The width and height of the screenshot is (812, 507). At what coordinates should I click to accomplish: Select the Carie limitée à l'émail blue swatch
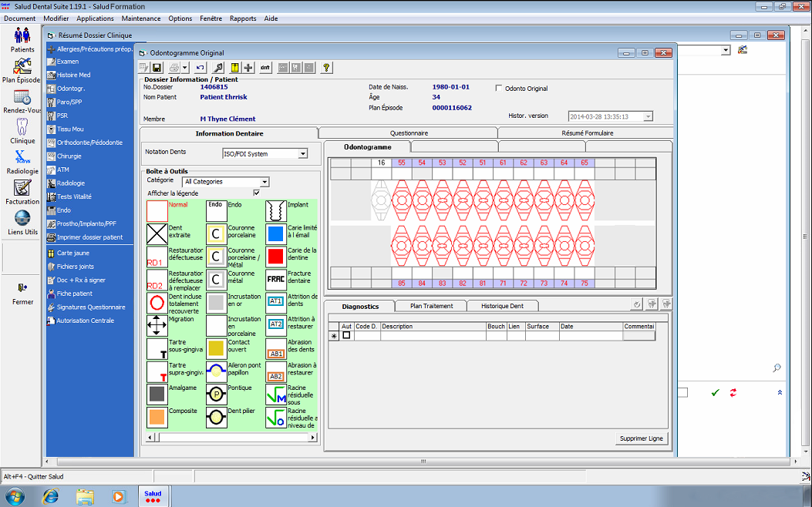[276, 233]
